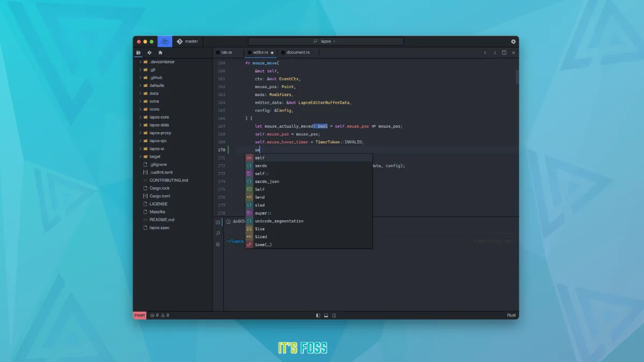Open the dropdown arrow next to lapce

tap(334, 41)
